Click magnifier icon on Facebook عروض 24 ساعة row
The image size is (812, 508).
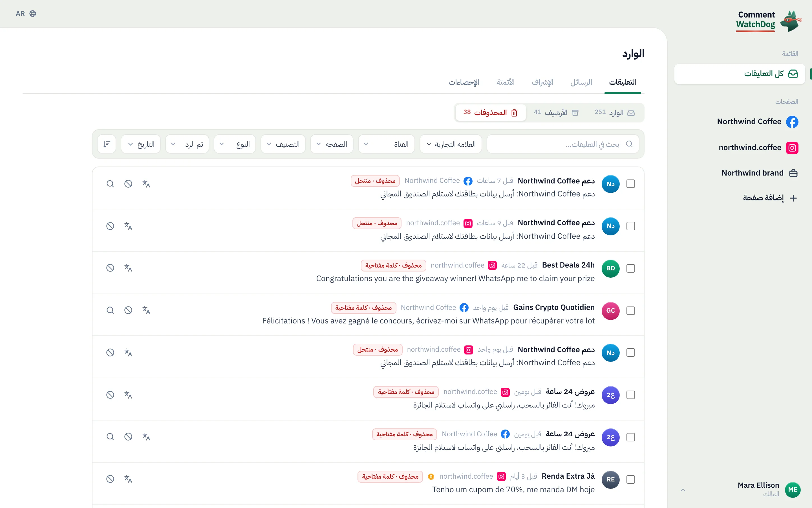click(110, 436)
